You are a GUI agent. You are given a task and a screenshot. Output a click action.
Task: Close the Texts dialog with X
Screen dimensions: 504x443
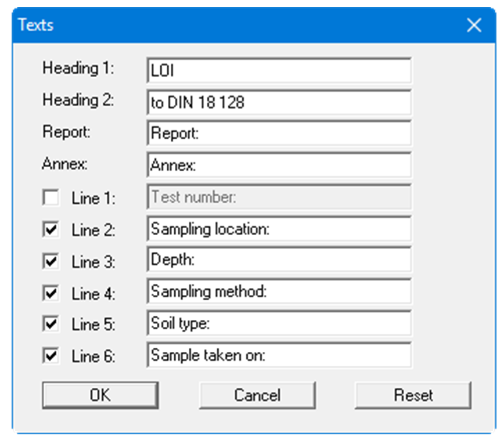point(474,26)
